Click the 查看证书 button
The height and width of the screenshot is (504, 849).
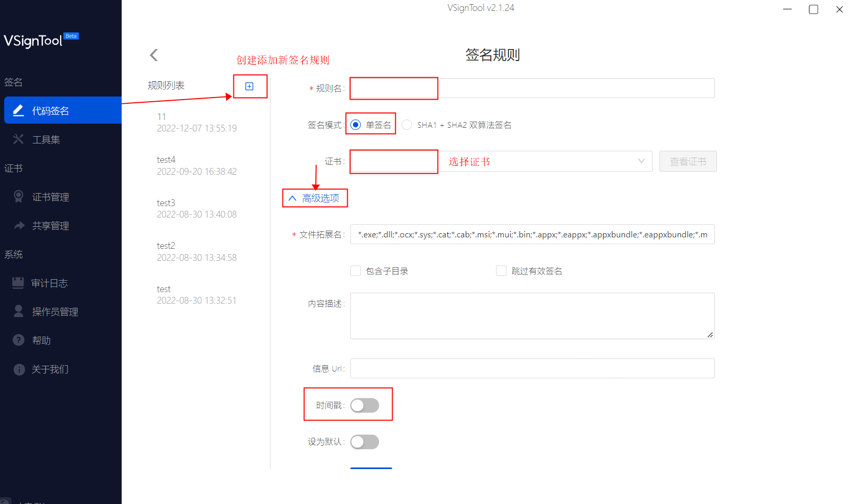click(688, 161)
